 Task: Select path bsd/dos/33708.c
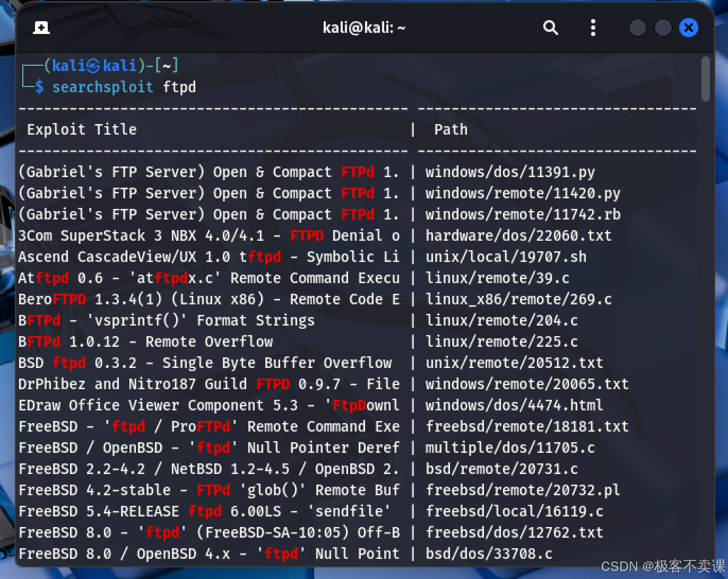(x=489, y=554)
